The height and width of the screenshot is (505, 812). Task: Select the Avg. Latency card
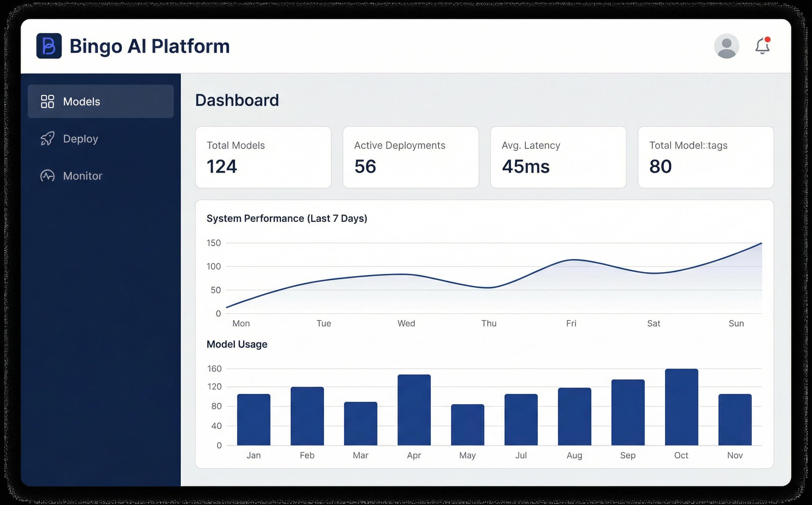(558, 157)
